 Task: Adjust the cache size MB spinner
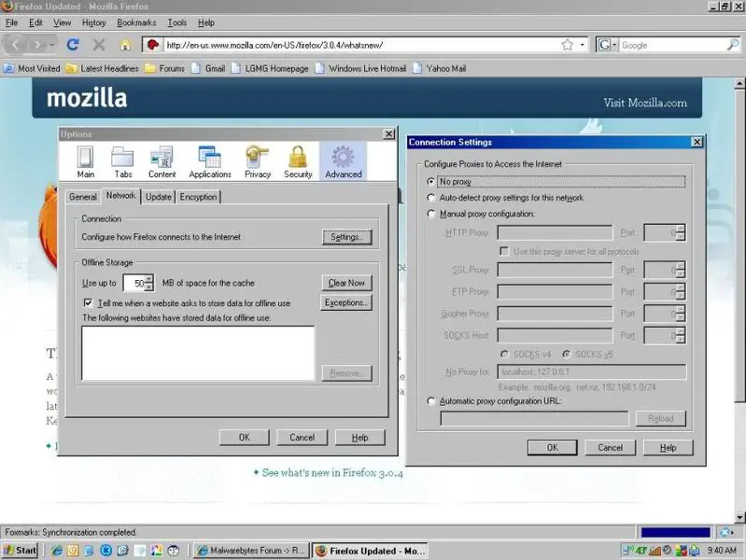(149, 283)
